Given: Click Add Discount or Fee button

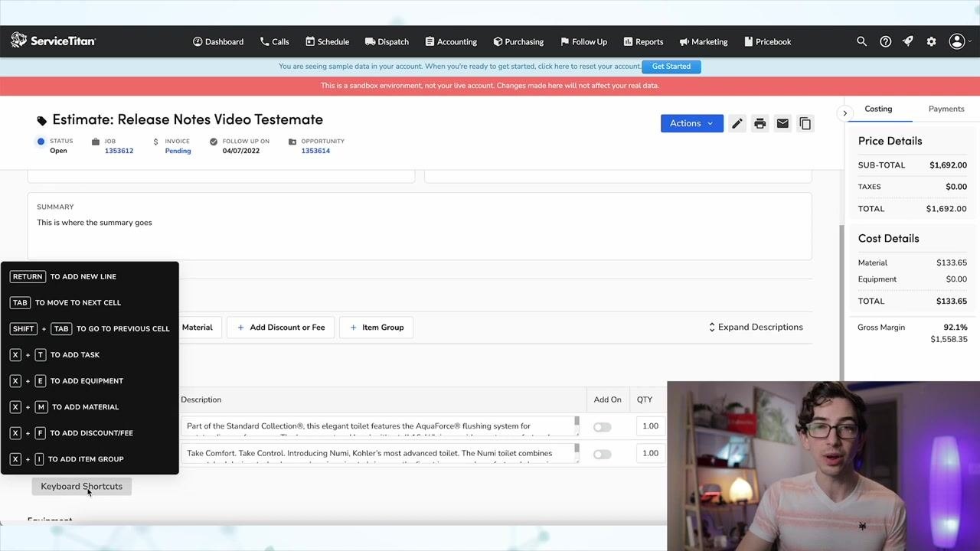Looking at the screenshot, I should (281, 328).
